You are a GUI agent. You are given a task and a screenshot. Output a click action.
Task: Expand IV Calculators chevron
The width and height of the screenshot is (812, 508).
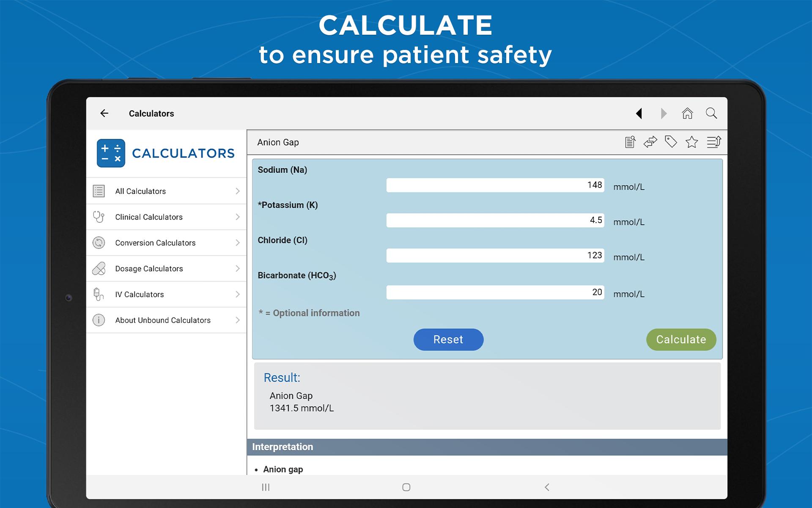point(238,294)
